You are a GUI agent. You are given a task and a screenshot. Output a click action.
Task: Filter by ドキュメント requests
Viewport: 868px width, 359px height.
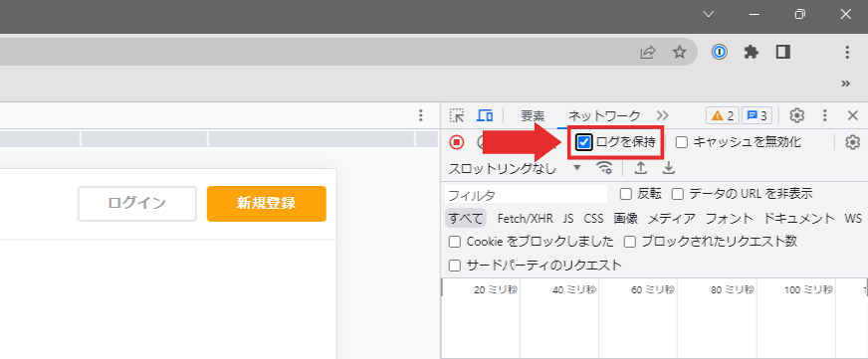coord(798,219)
